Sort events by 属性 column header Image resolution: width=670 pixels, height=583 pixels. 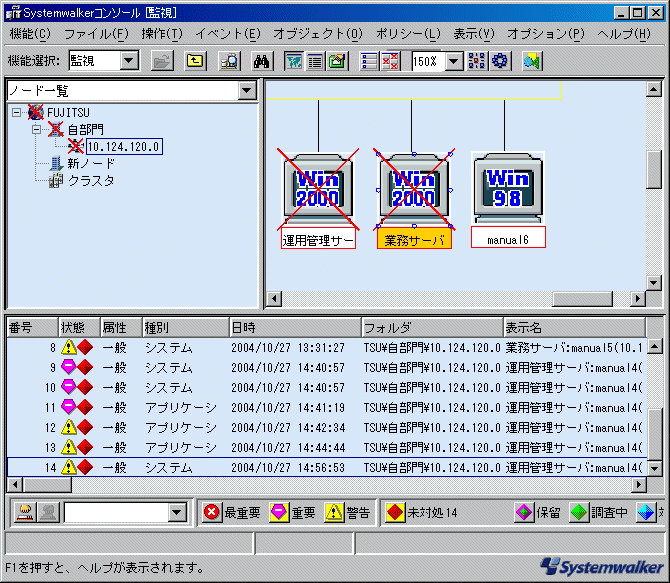121,328
